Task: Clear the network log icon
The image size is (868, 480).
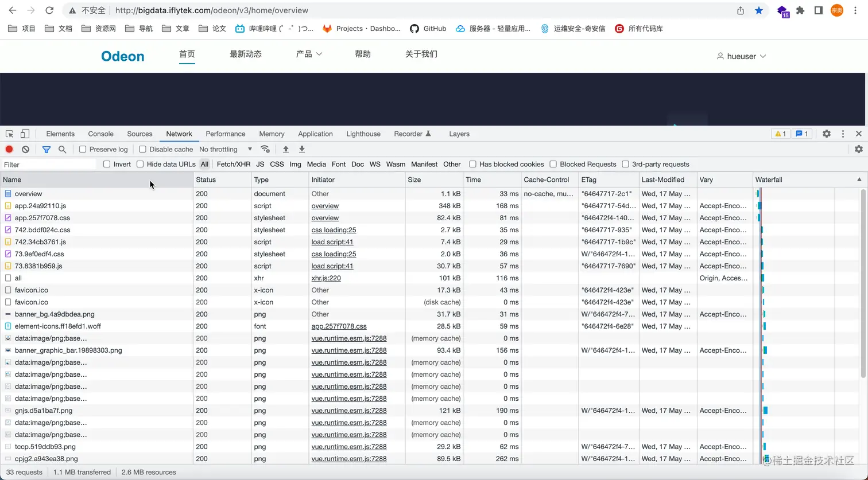Action: 25,149
